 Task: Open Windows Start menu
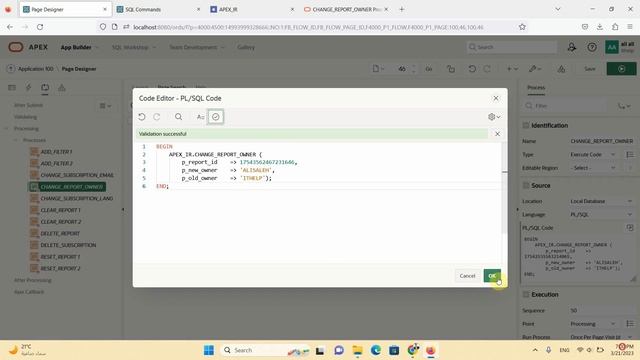[x=209, y=350]
